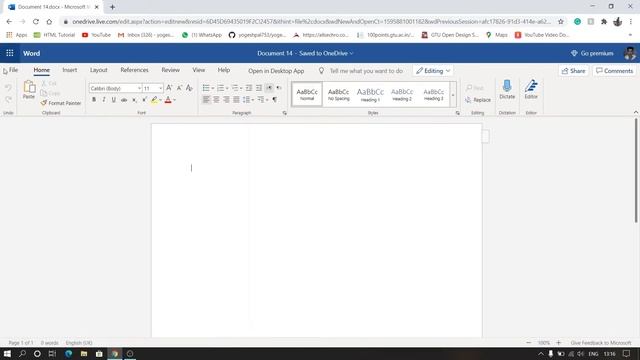Open the browser home page icon
Screen dimensions: 640x360
49,22
